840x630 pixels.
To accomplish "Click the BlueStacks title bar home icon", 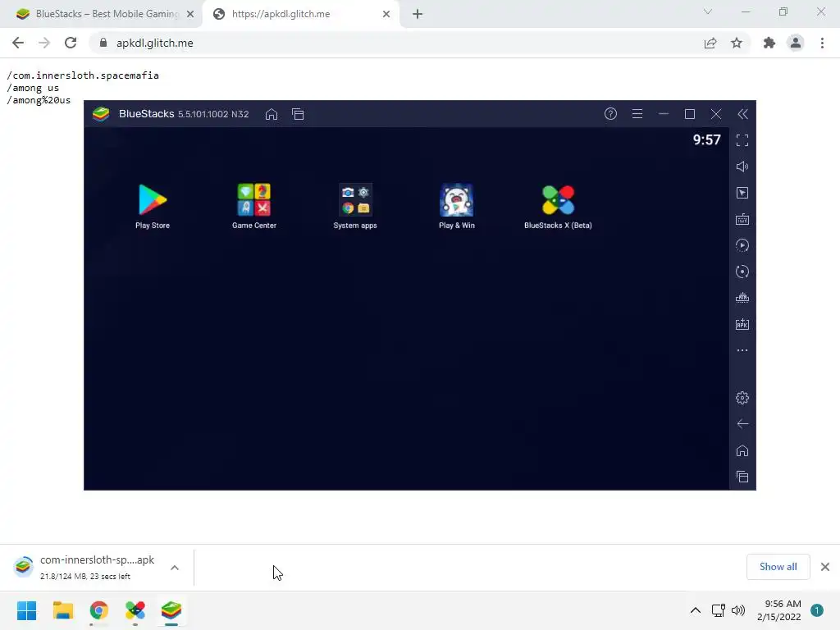I will pyautogui.click(x=272, y=114).
